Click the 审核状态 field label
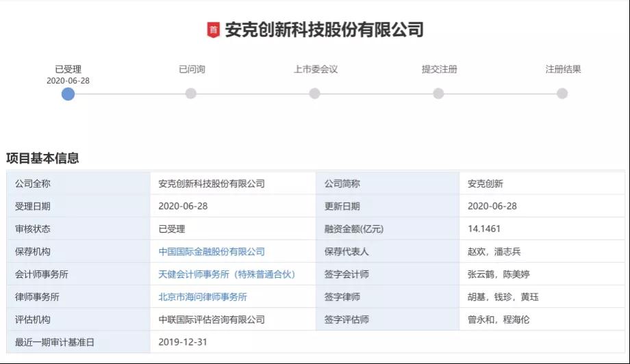The width and height of the screenshot is (630, 364). (33, 229)
